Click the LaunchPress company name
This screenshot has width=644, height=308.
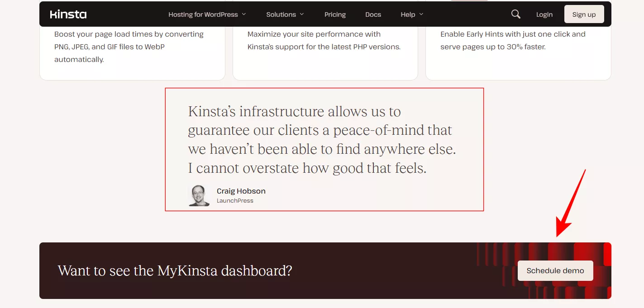pos(235,201)
